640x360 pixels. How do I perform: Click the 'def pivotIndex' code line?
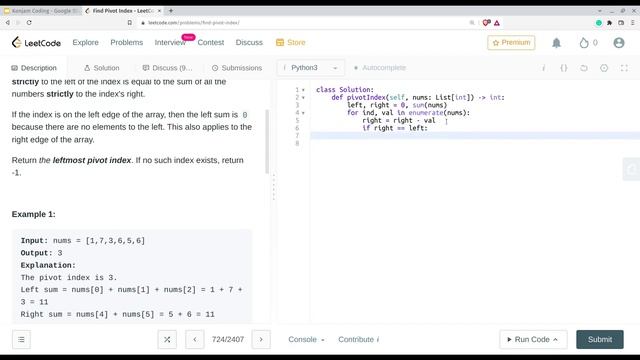point(418,98)
